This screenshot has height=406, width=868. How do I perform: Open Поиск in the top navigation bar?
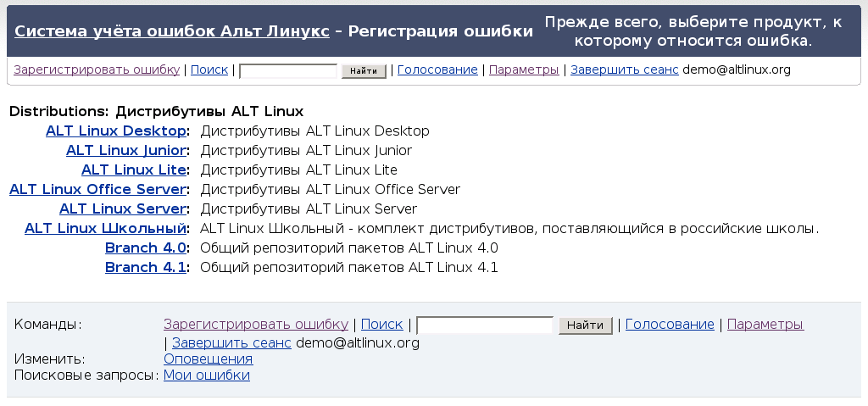[x=209, y=70]
